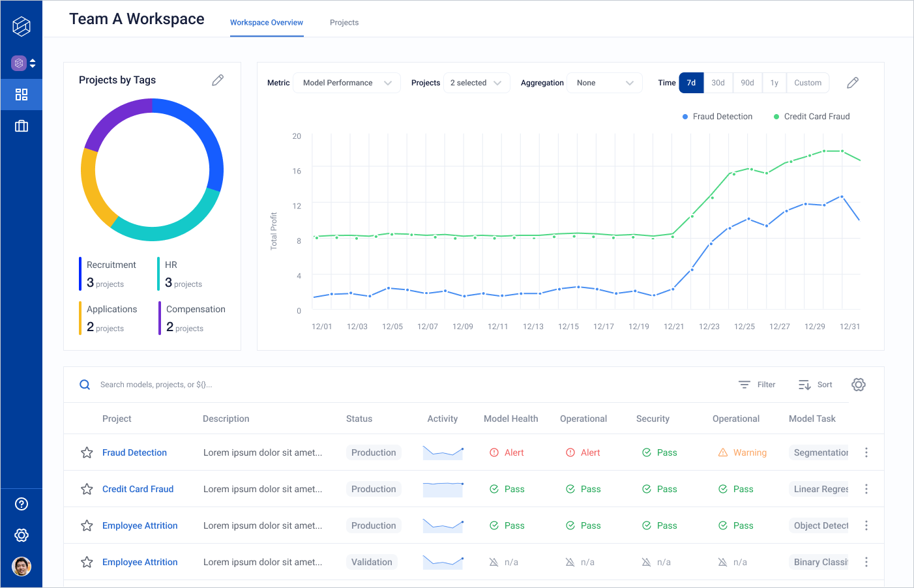Image resolution: width=914 pixels, height=588 pixels.
Task: Star the Credit Card Fraud project row
Action: point(87,489)
